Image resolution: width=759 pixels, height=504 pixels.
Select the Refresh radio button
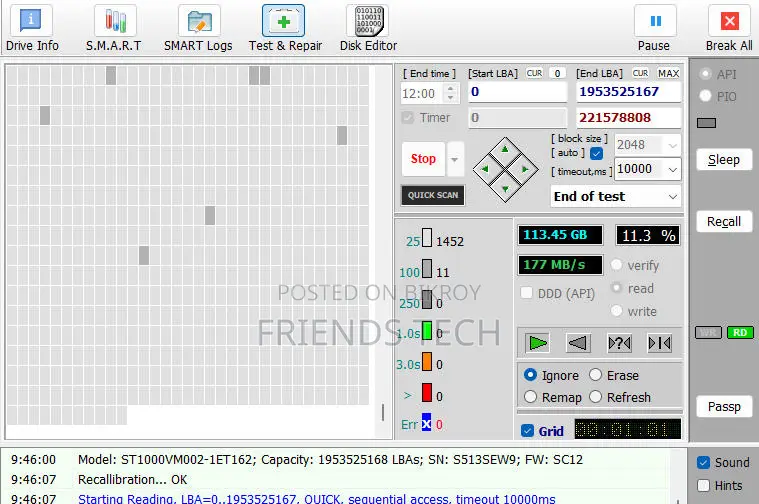point(595,397)
